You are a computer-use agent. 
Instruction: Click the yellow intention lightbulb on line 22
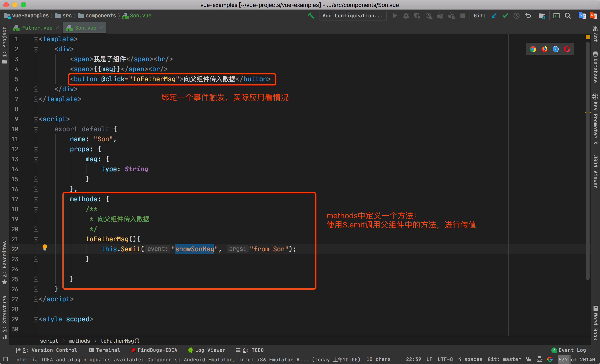click(45, 247)
